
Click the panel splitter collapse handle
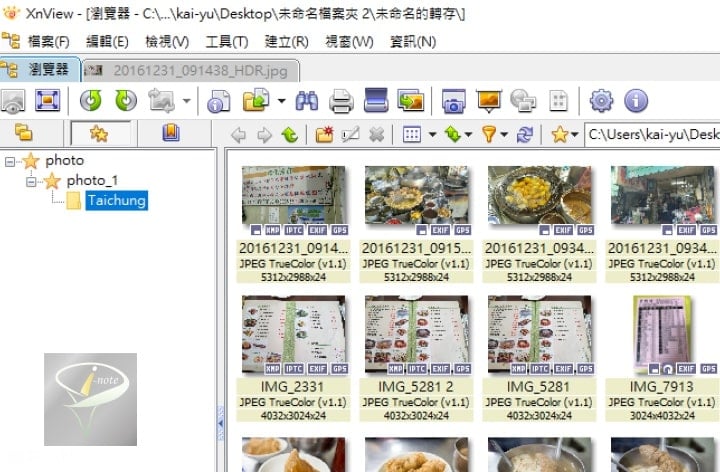220,423
